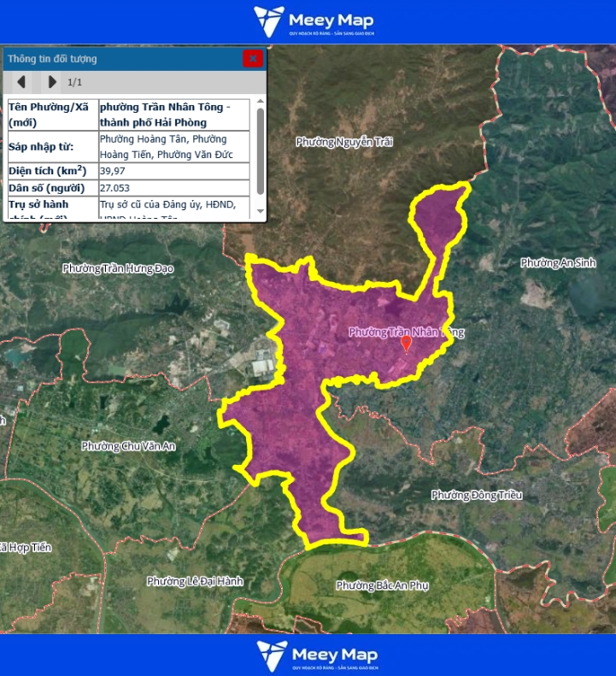Select the Phường Bắc An Phụ label

click(382, 585)
